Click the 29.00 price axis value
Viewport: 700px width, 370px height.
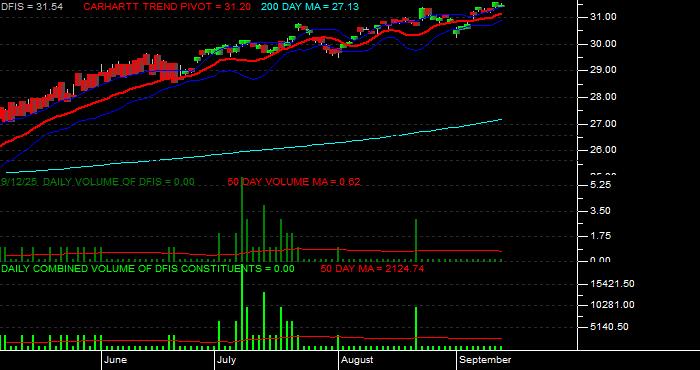pyautogui.click(x=604, y=70)
